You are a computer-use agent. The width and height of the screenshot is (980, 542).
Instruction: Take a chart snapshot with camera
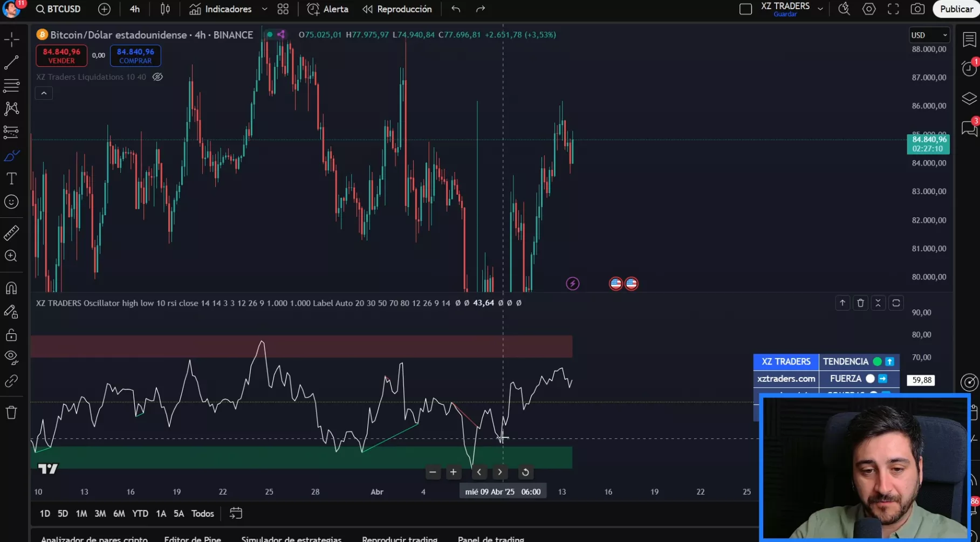pyautogui.click(x=917, y=9)
